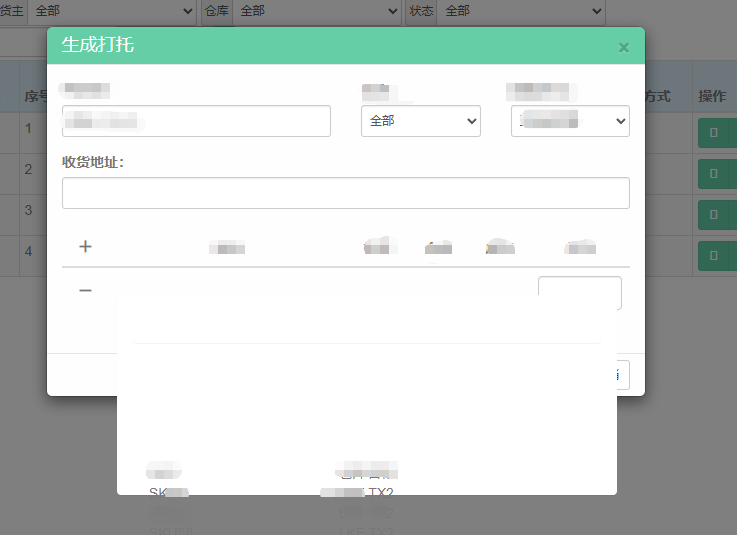Click the 操作 column header
The width and height of the screenshot is (737, 535).
click(x=712, y=96)
